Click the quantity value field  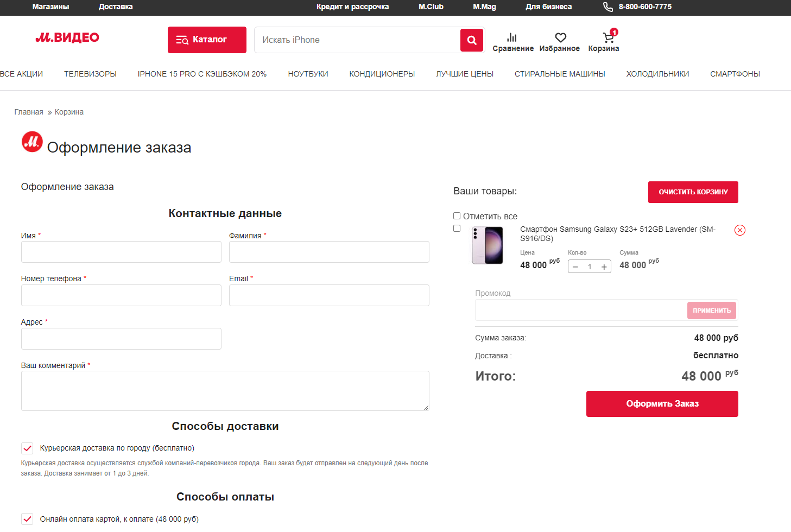590,267
